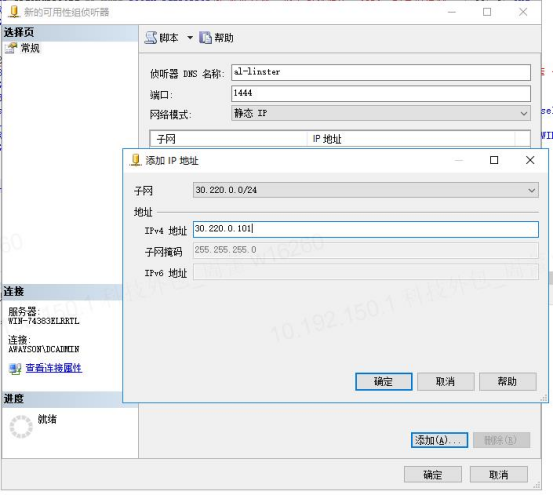The height and width of the screenshot is (496, 554).
Task: Click the 脚本 script icon in toolbar
Action: click(151, 37)
